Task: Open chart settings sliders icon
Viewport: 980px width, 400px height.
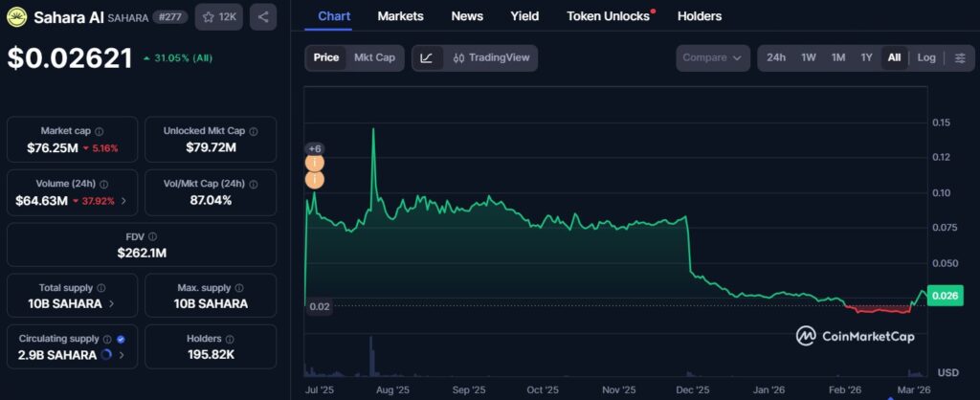Action: [960, 57]
